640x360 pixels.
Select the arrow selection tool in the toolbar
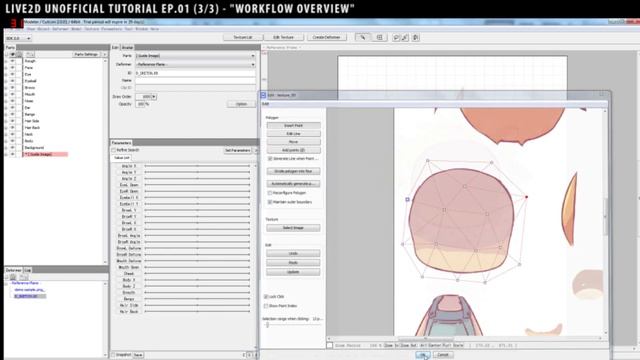click(x=362, y=37)
